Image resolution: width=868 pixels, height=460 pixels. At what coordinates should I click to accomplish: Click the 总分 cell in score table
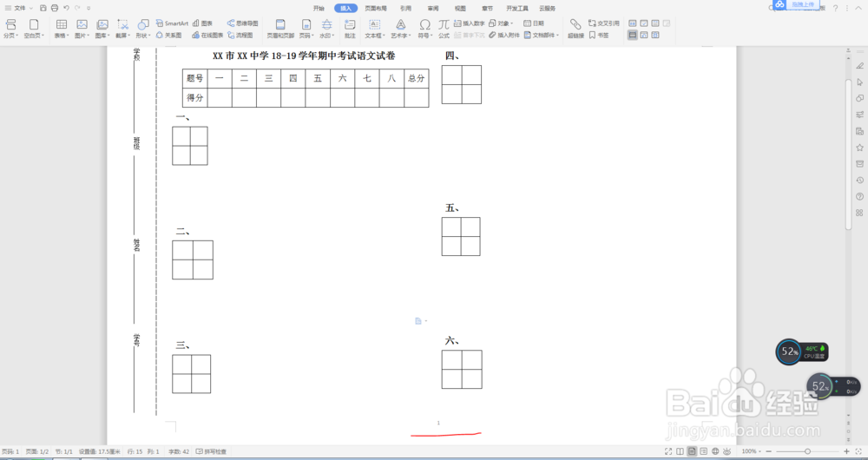point(417,78)
